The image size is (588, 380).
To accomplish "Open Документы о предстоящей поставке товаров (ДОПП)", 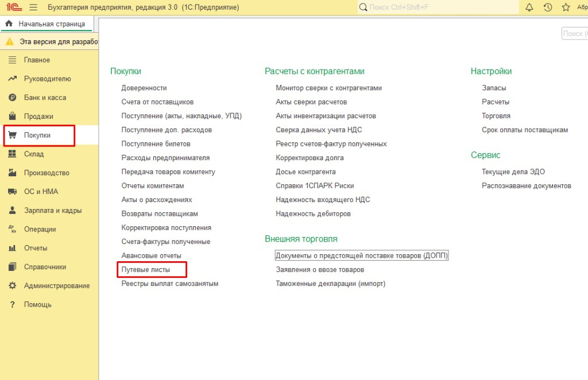I will [362, 255].
